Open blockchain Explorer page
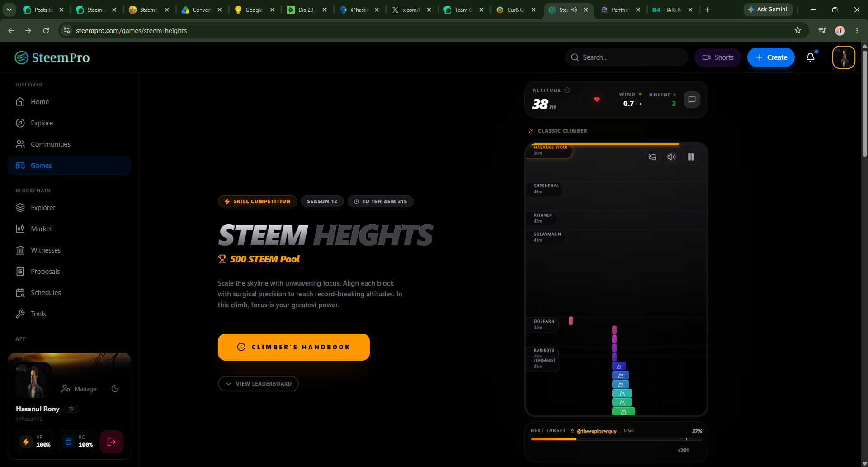Screen dimensions: 868x467 coord(69,208)
